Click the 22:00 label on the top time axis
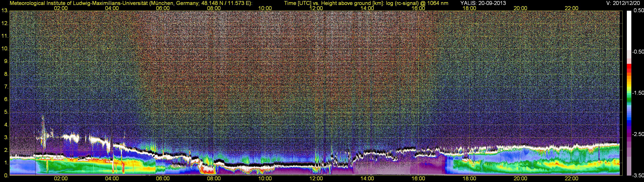This screenshot has width=644, height=182. 571,8
